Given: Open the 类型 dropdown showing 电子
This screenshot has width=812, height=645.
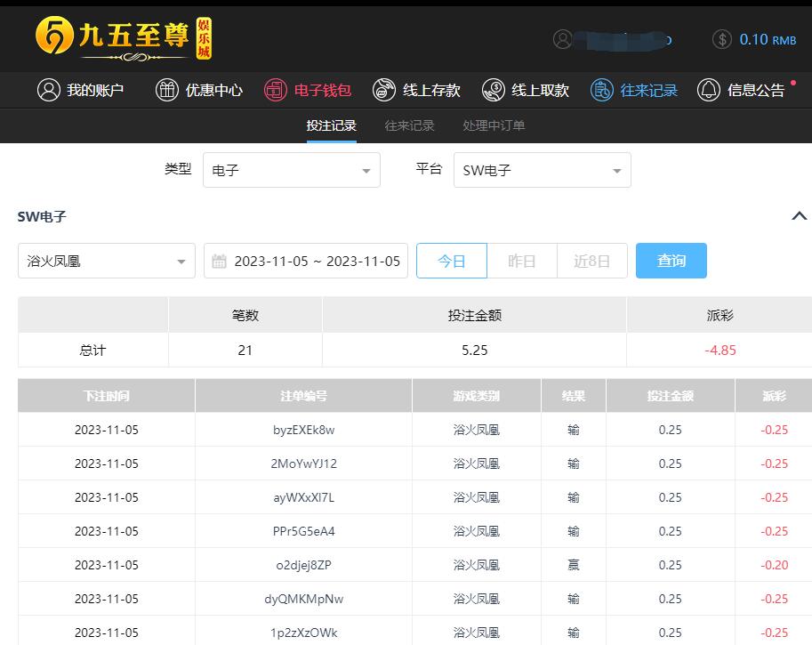Looking at the screenshot, I should click(291, 170).
